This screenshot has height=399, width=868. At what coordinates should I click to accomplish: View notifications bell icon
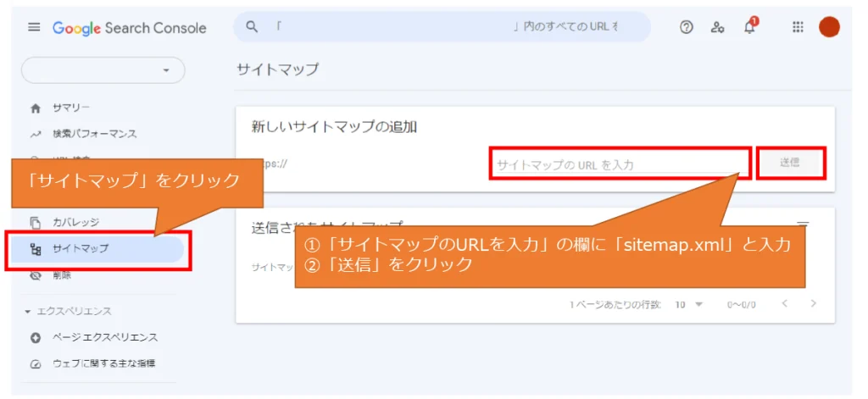[749, 28]
